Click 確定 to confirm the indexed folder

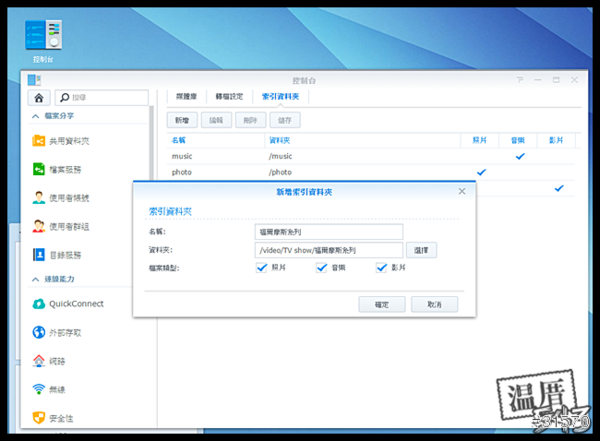coord(381,304)
